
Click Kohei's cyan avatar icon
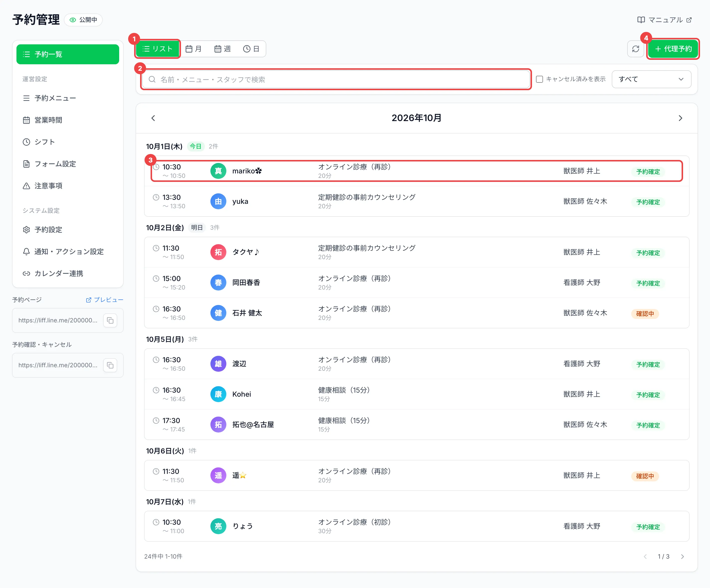pos(218,394)
